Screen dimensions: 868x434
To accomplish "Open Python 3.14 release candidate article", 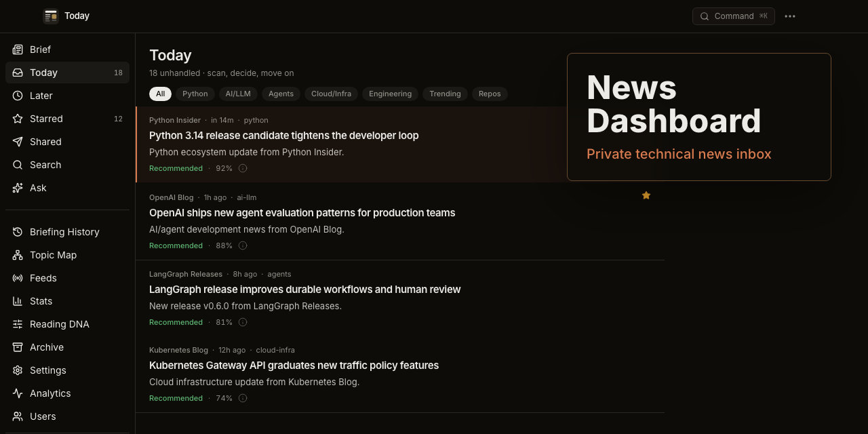I will (284, 136).
